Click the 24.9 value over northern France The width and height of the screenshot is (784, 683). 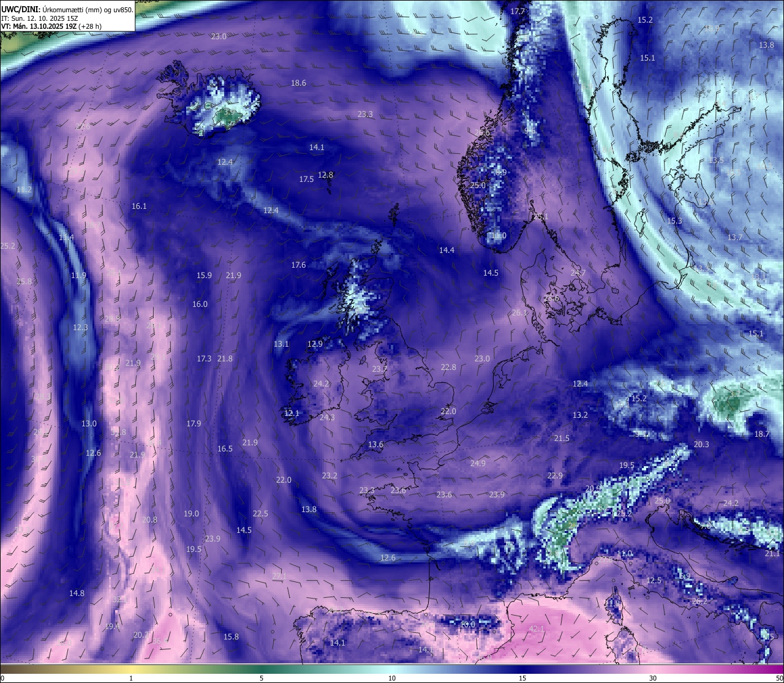click(x=478, y=464)
